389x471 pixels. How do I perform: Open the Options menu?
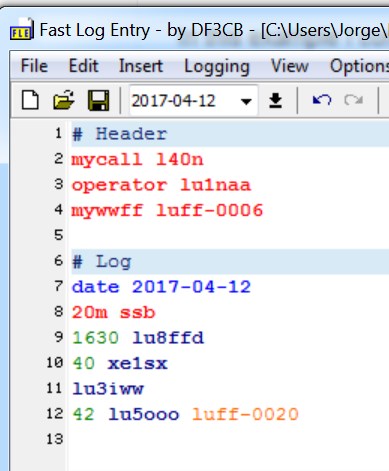click(359, 66)
